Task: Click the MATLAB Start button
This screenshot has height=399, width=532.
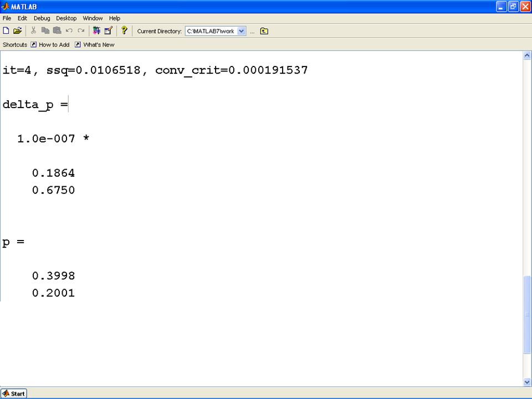Action: pos(13,393)
